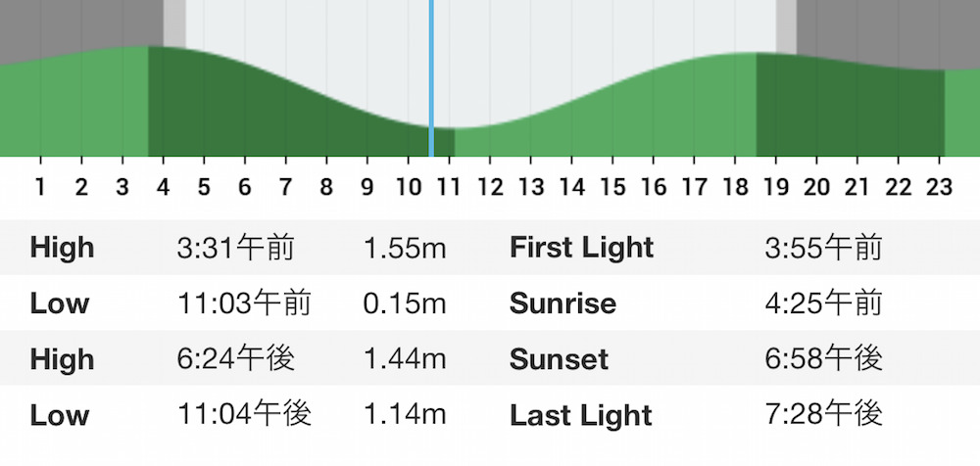
Task: Select hour 1 on the time axis
Action: (40, 187)
